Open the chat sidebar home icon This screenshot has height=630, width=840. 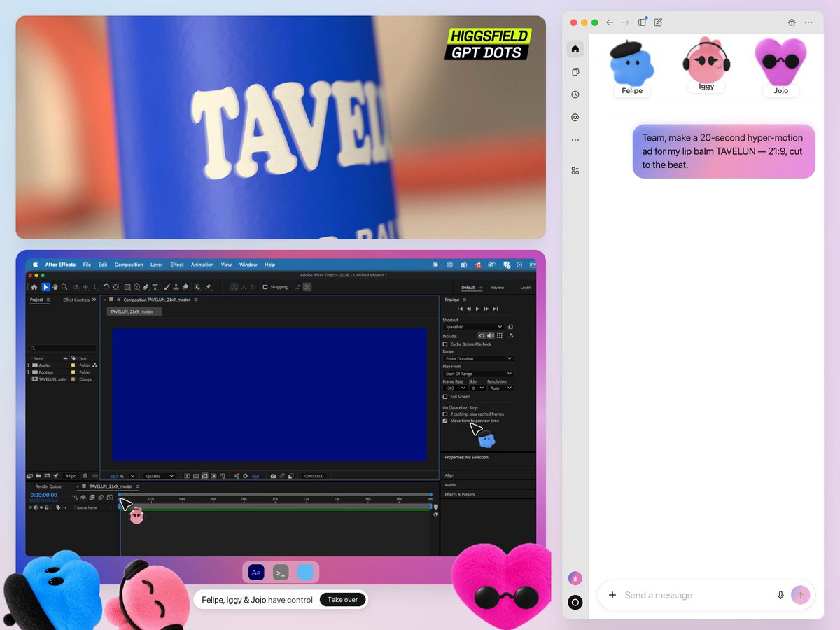tap(575, 49)
